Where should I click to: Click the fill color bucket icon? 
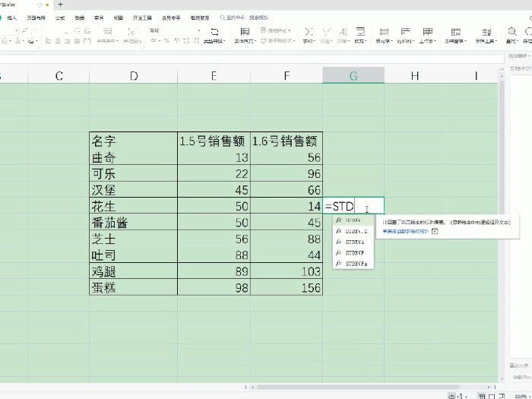5,41
